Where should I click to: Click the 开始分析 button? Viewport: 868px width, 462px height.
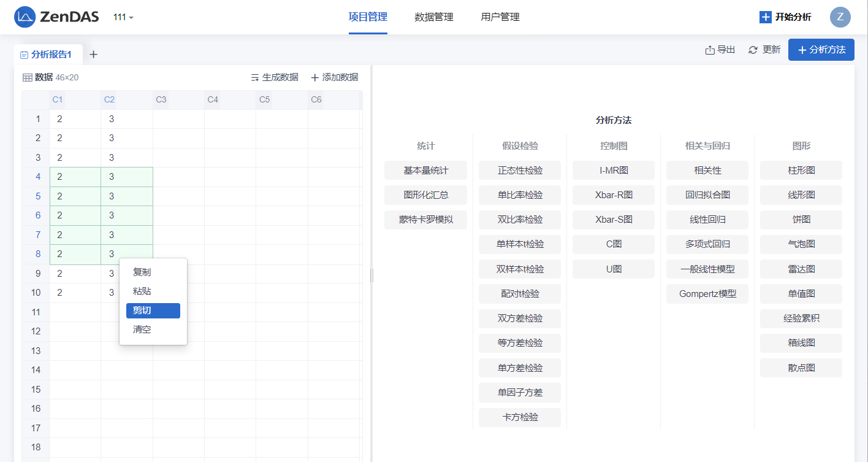click(785, 17)
